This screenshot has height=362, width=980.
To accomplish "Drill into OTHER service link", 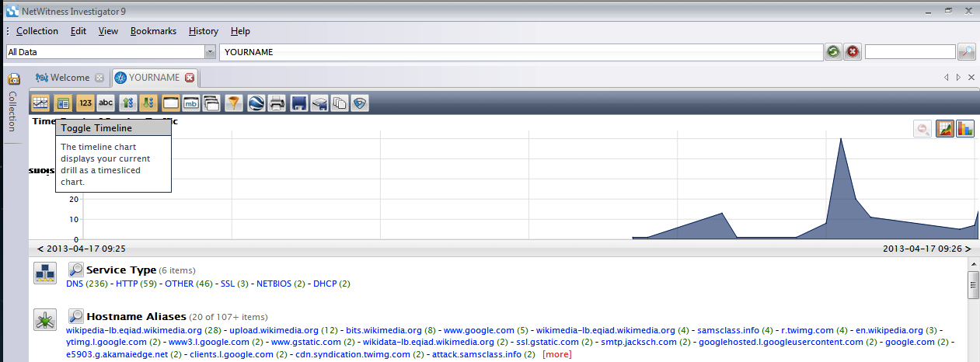I will (179, 284).
